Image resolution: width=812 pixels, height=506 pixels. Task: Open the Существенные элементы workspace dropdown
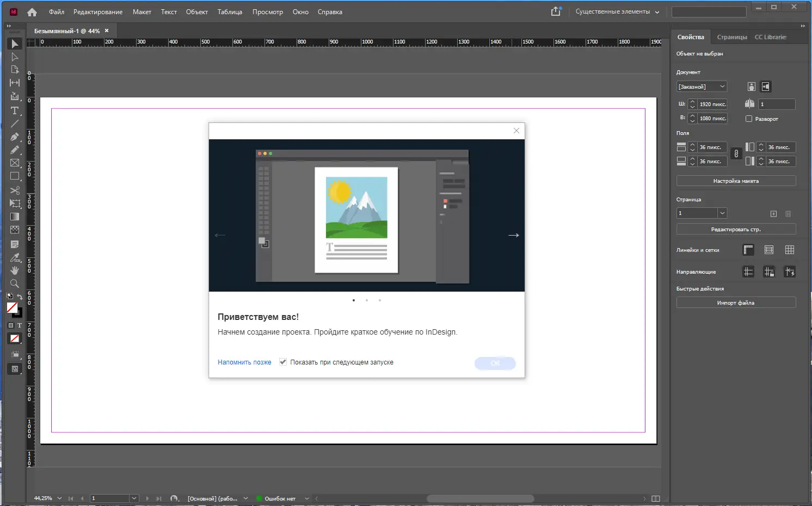tap(616, 11)
